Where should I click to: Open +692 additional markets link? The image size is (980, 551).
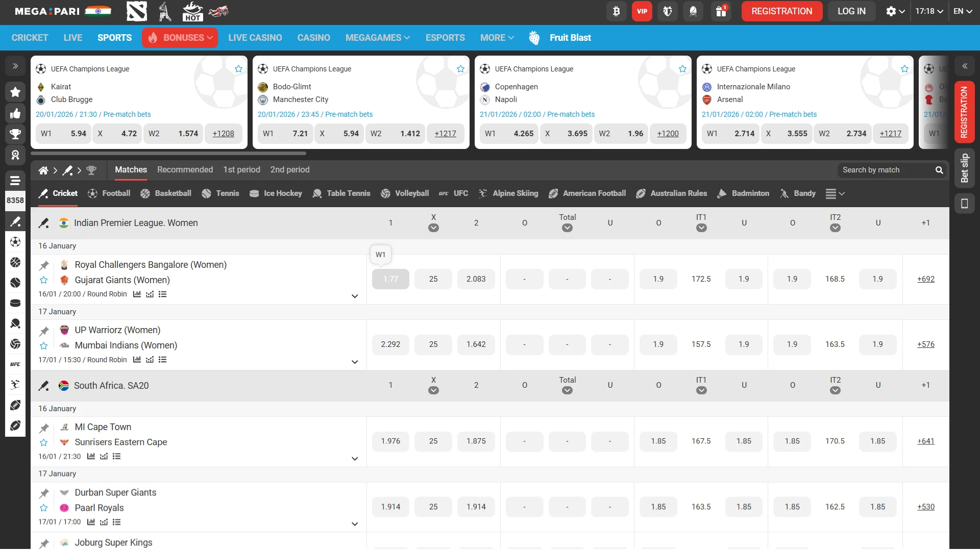926,279
